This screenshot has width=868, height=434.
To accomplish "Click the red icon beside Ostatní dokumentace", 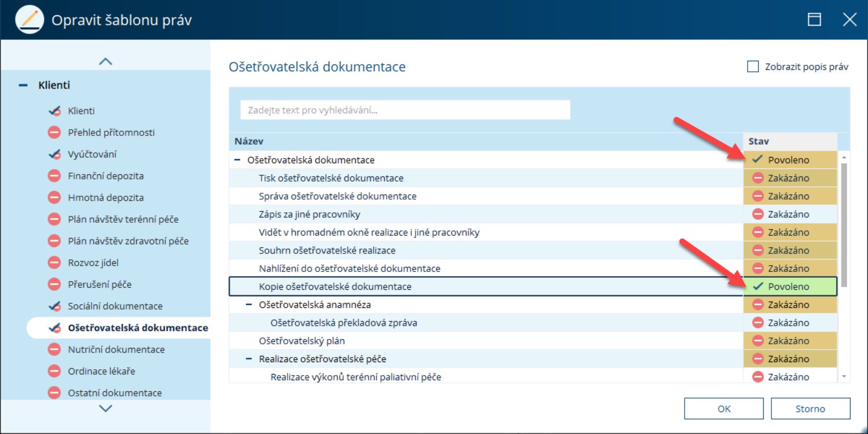I will coord(54,393).
